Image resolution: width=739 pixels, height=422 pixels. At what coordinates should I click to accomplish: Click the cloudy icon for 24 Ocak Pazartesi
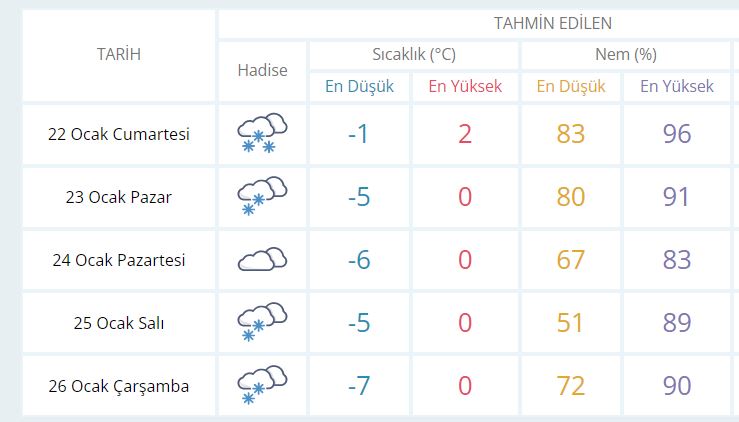(262, 259)
